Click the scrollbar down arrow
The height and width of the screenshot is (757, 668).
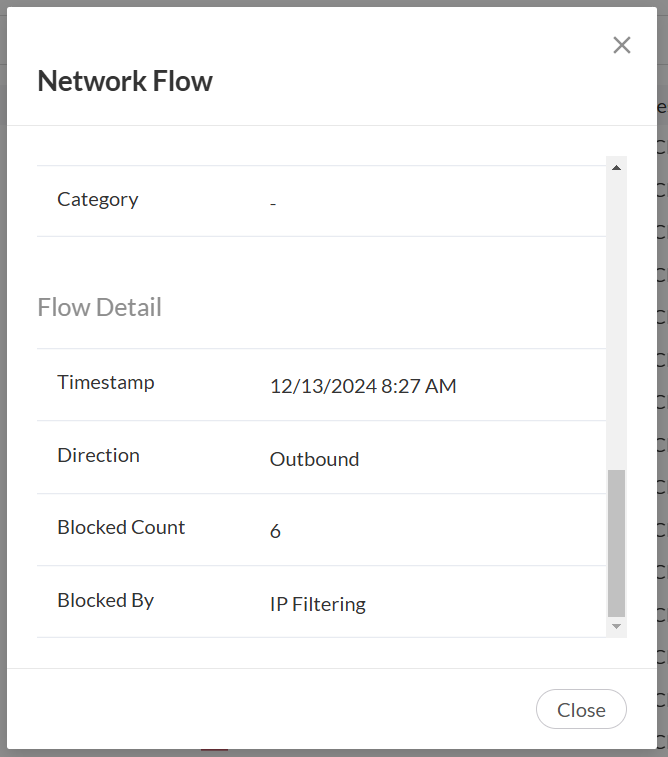tap(616, 626)
